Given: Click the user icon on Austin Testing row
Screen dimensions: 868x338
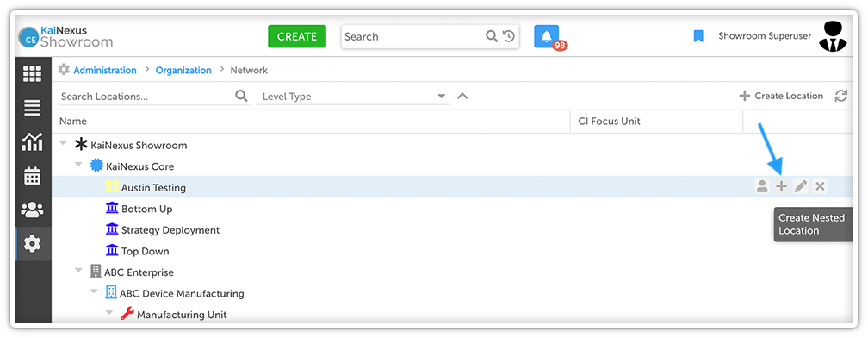Looking at the screenshot, I should [x=762, y=187].
